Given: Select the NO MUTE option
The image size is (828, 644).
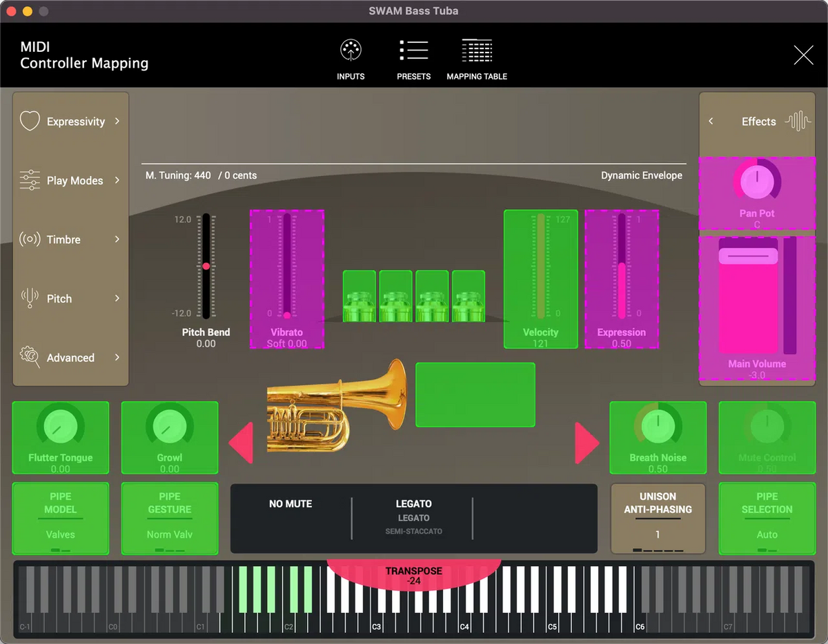Looking at the screenshot, I should click(x=290, y=504).
